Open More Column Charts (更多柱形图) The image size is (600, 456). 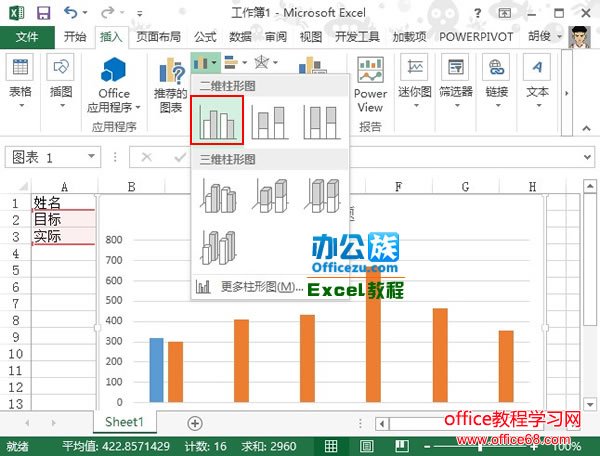point(250,287)
